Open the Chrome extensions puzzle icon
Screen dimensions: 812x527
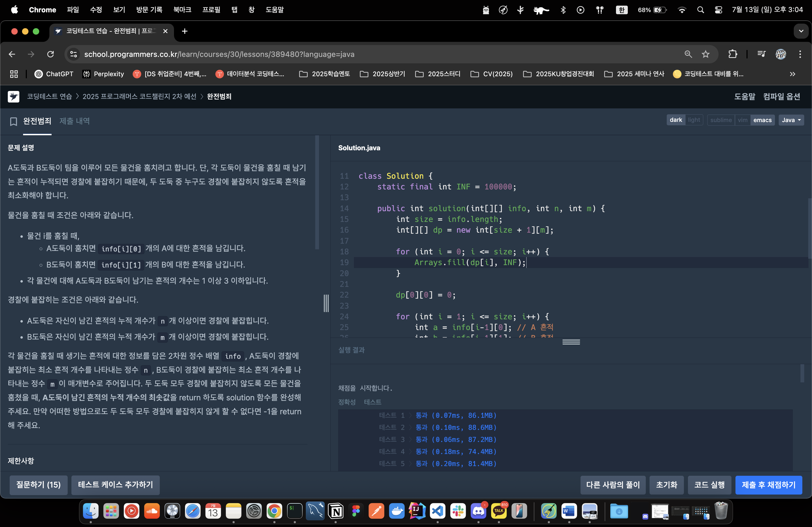733,54
